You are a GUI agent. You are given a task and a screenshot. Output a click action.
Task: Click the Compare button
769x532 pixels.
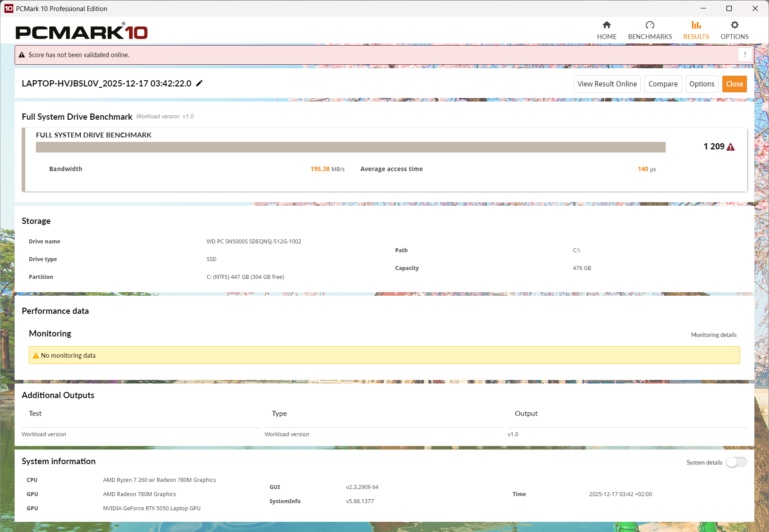tap(663, 84)
